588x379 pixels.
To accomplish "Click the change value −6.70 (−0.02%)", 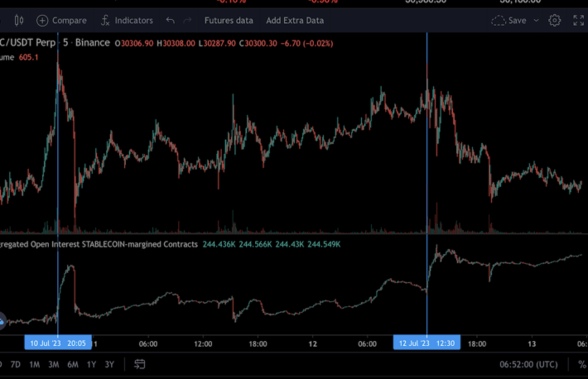I will click(x=306, y=44).
